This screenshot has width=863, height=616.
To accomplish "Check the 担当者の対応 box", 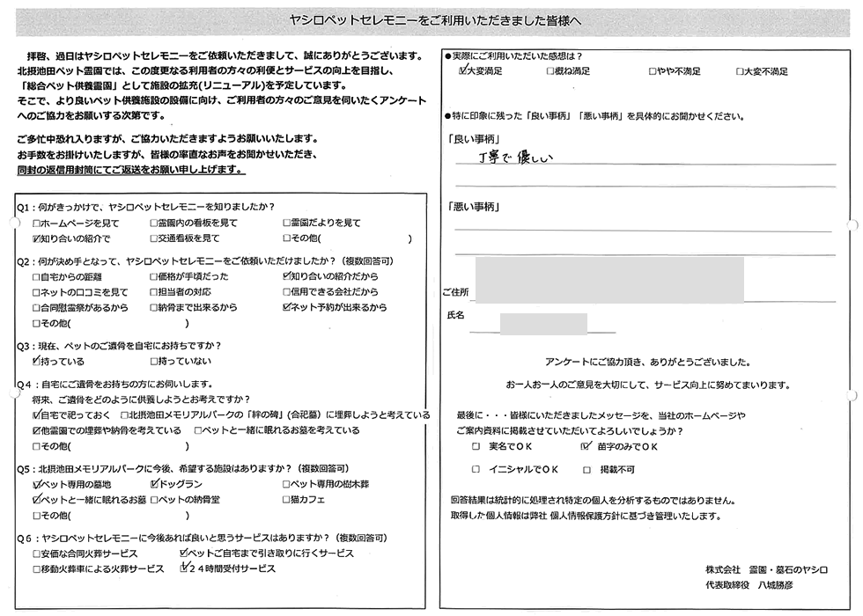I will point(154,292).
